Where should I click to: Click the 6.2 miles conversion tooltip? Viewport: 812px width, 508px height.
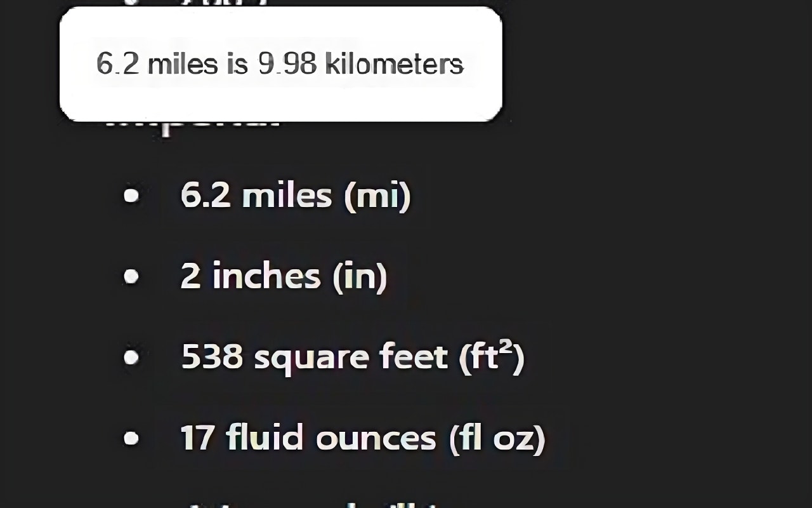pos(280,64)
